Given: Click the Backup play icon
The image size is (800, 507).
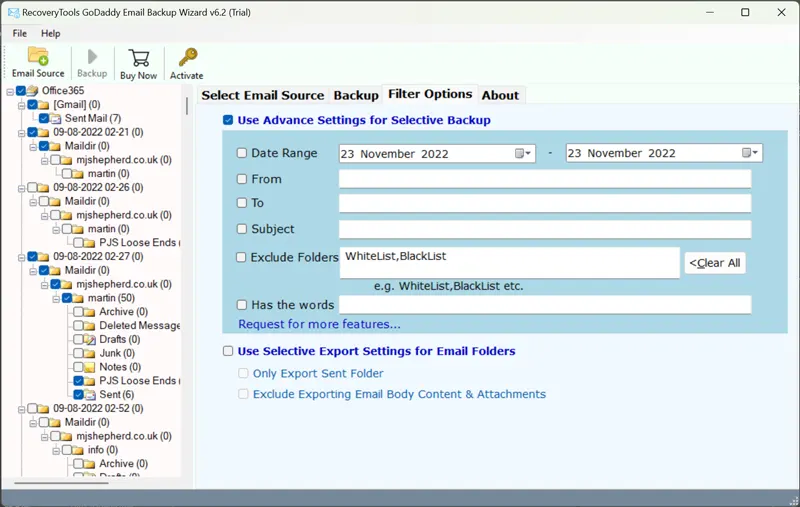Looking at the screenshot, I should (92, 57).
